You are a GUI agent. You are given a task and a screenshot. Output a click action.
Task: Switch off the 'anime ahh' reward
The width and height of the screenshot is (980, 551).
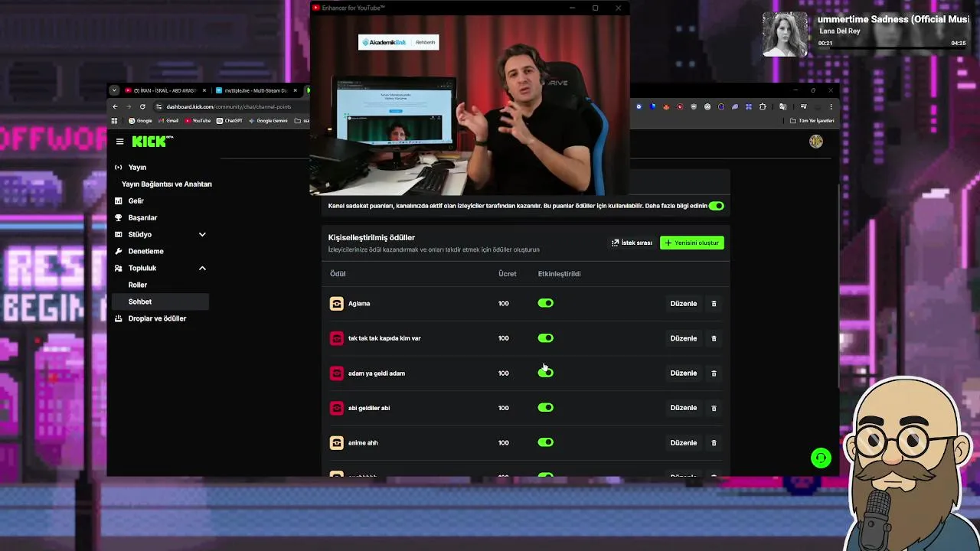coord(545,442)
